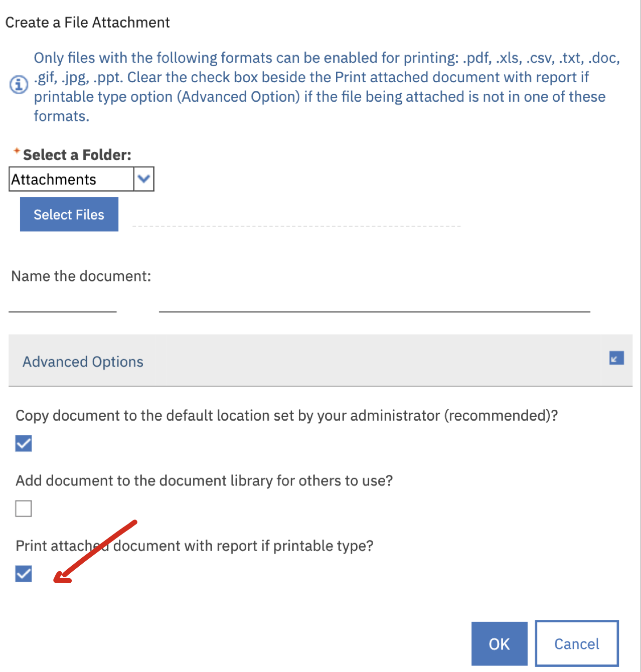
Task: Click the Print attached document question text
Action: coord(195,546)
